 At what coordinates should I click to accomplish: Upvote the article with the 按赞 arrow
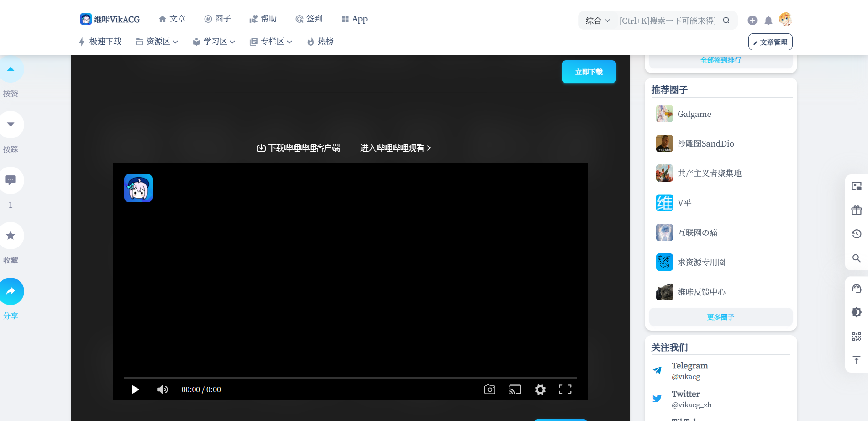[x=11, y=69]
